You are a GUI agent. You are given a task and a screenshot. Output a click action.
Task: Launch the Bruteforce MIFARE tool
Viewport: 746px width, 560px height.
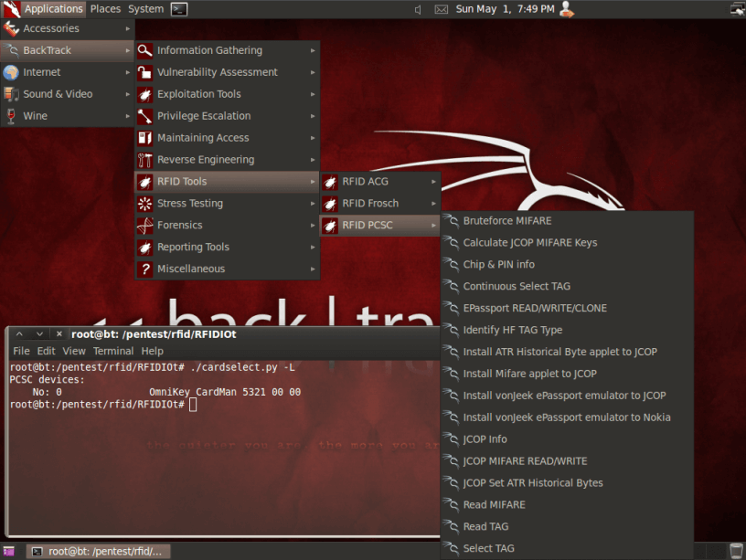[x=507, y=220]
